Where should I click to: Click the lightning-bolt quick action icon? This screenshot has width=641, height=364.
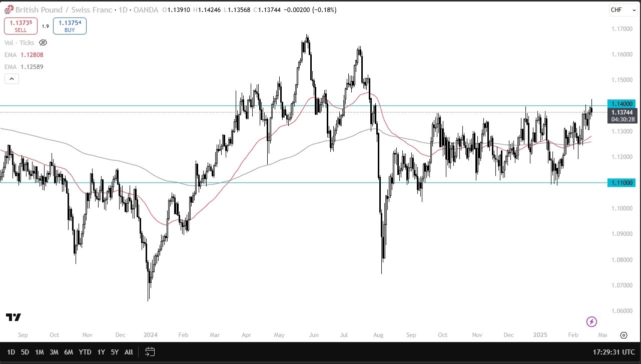592,322
